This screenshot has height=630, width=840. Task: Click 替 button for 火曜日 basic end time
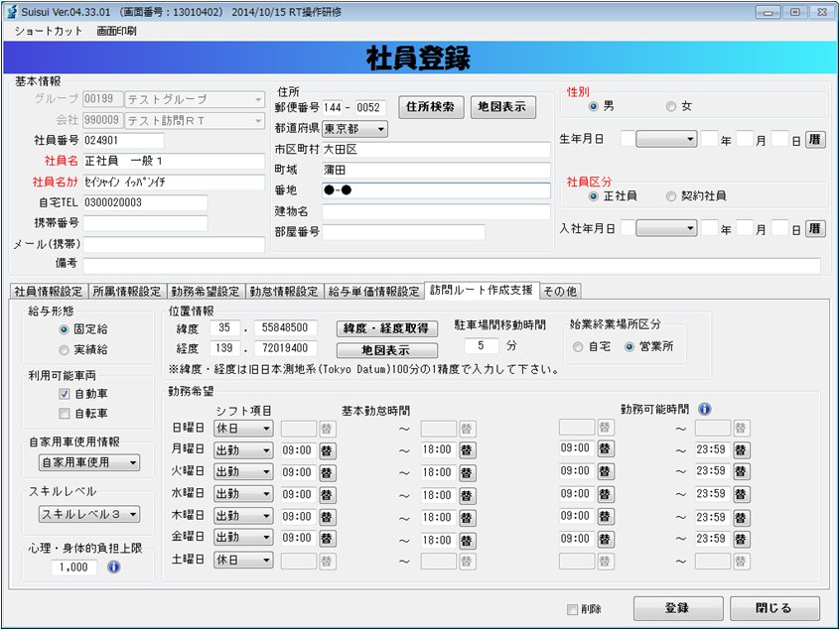pos(467,472)
